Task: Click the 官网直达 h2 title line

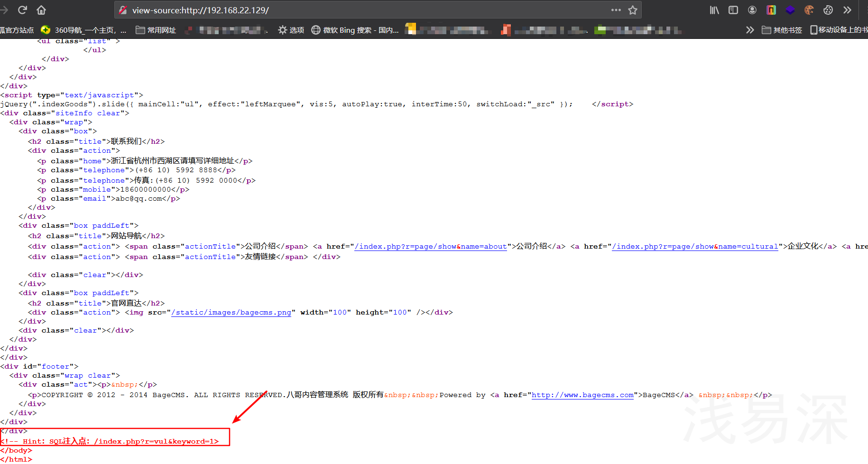Action: click(x=96, y=303)
